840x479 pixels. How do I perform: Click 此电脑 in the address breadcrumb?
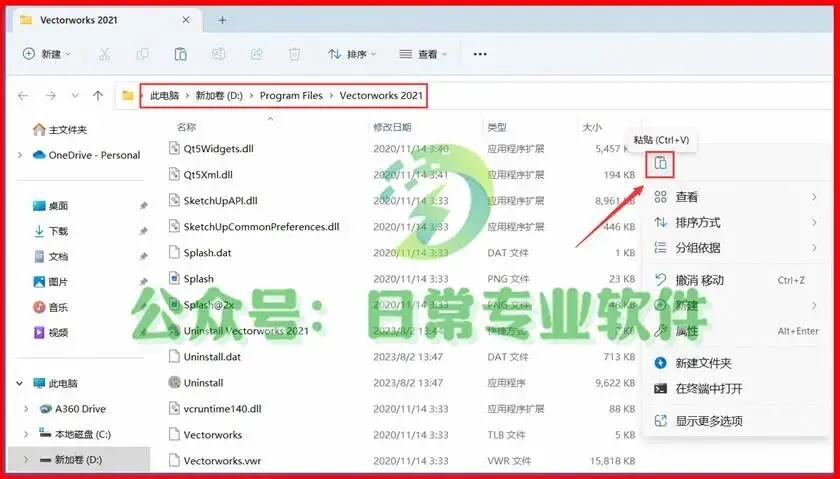(x=164, y=95)
